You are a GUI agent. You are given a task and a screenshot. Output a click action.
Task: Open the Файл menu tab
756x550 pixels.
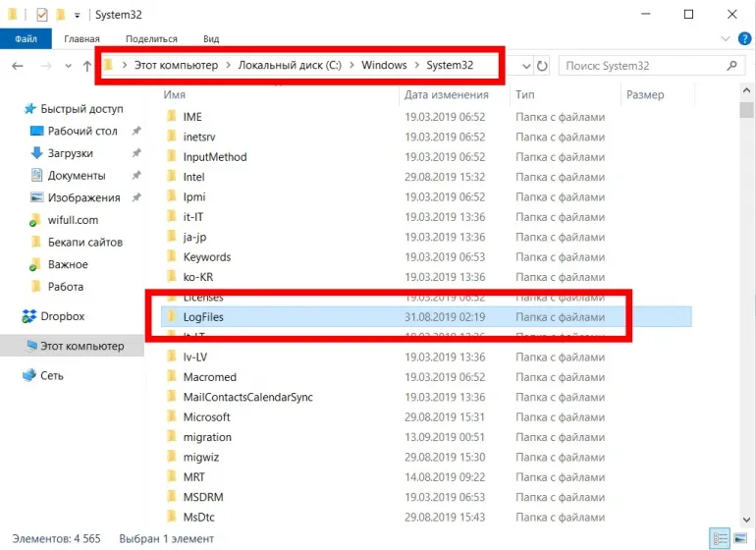click(26, 39)
